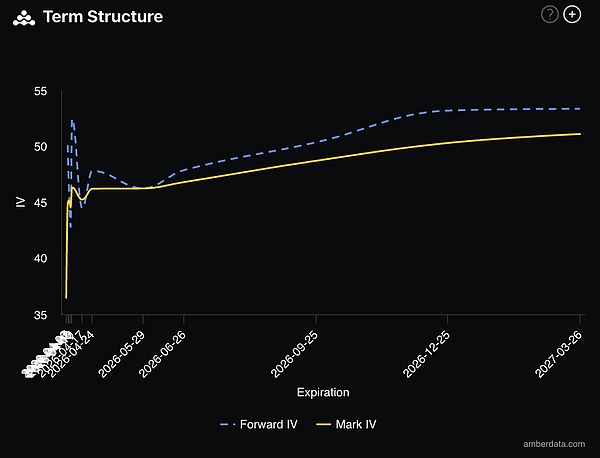The height and width of the screenshot is (458, 600).
Task: Click the 55 value on the IV axis
Action: (x=41, y=92)
